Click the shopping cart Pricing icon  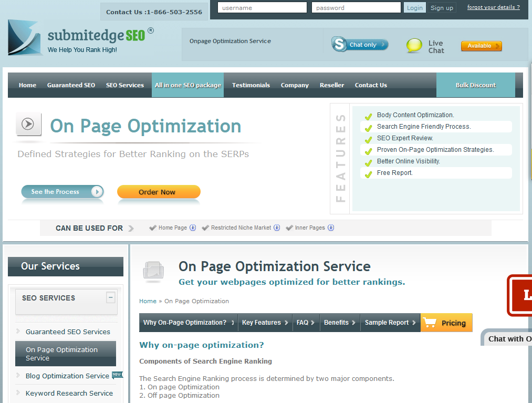tap(429, 323)
